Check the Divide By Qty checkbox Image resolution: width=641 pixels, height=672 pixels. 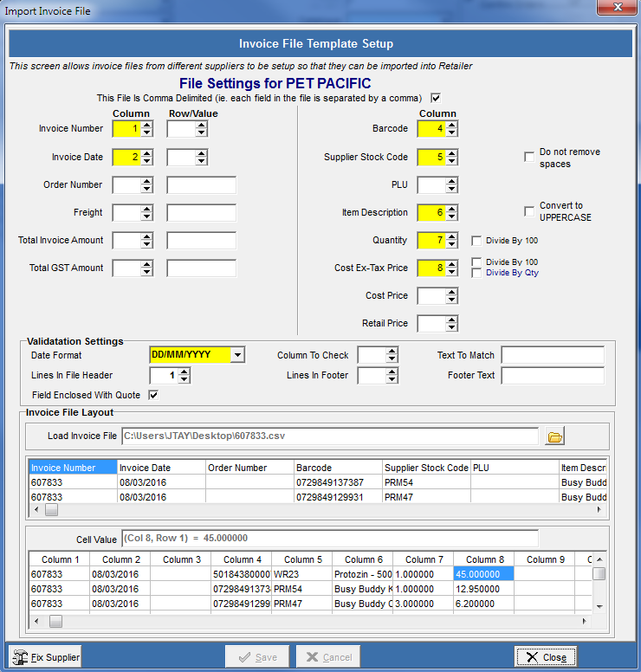tap(476, 273)
